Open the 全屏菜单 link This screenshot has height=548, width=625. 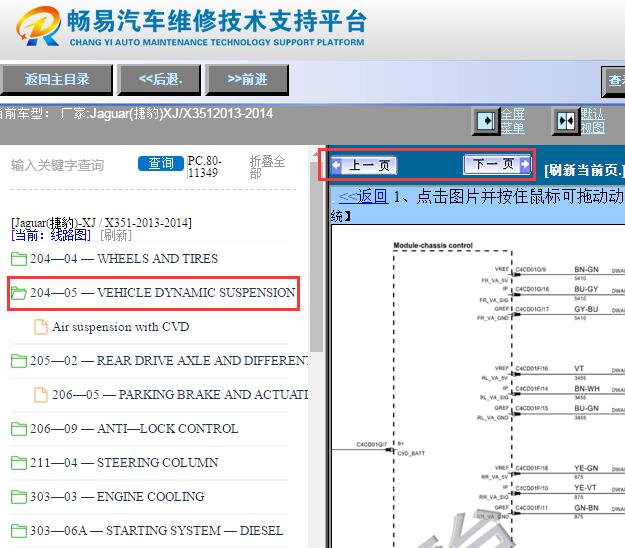click(513, 121)
